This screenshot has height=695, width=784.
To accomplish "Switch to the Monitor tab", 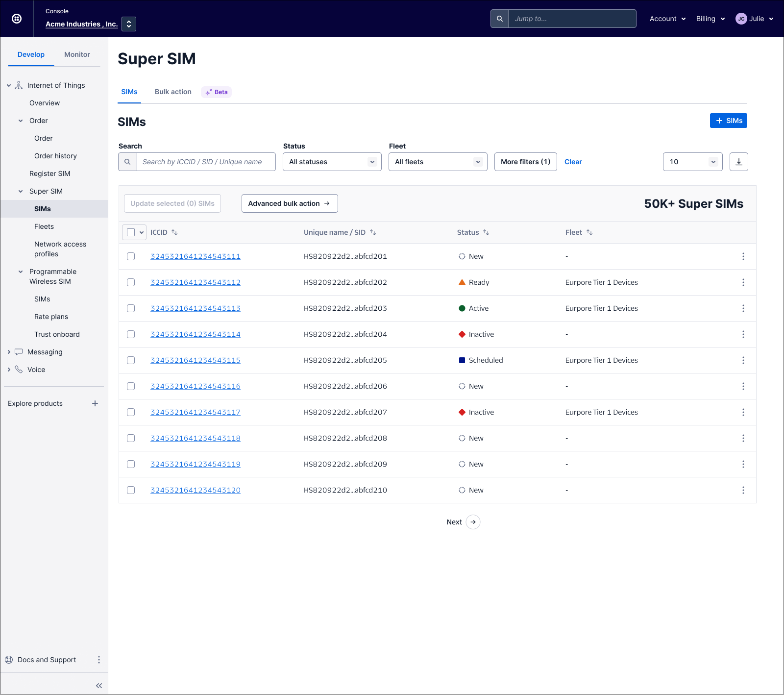I will point(77,54).
